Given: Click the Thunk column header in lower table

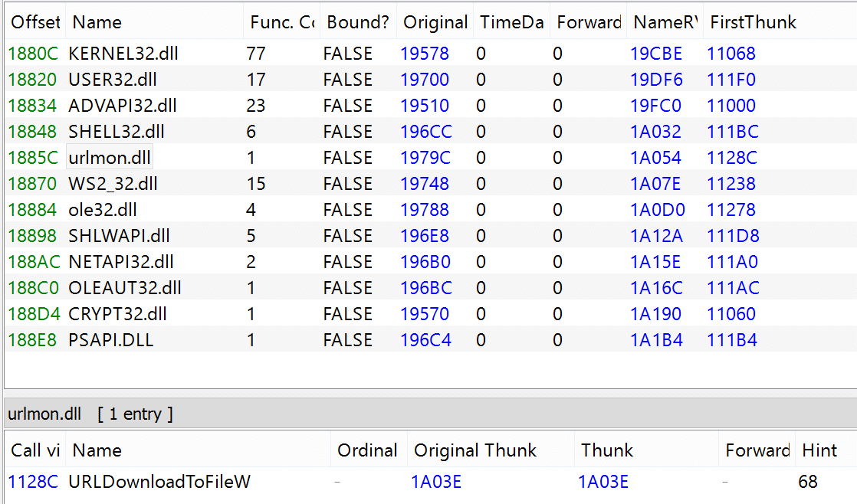Looking at the screenshot, I should (646, 450).
